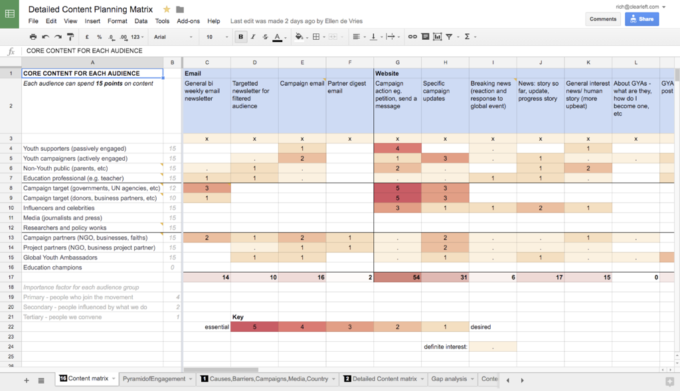Click the Insert chart icon
The image size is (680, 391).
(x=437, y=37)
